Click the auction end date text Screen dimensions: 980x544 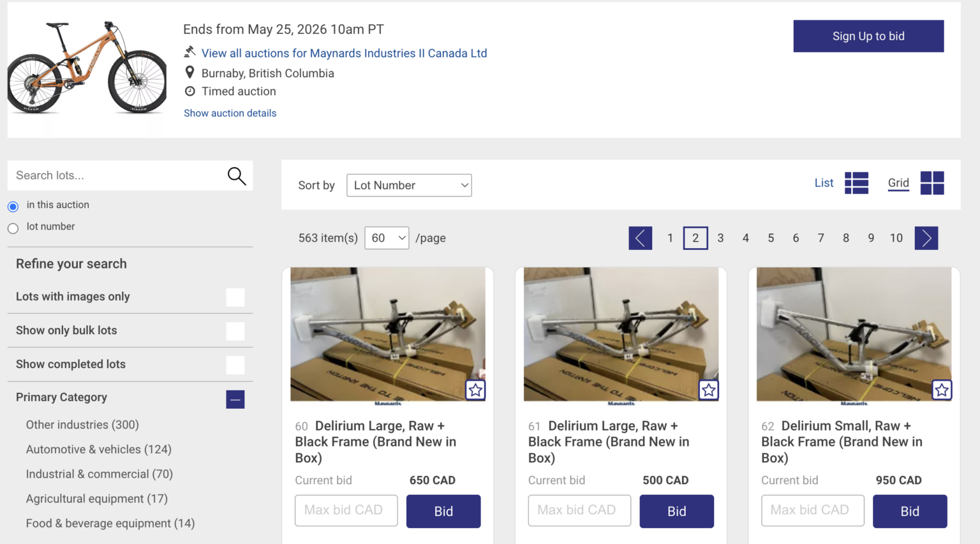(284, 29)
